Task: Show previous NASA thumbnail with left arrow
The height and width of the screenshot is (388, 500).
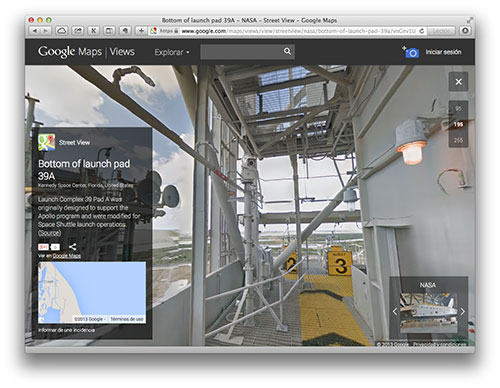Action: pyautogui.click(x=395, y=311)
